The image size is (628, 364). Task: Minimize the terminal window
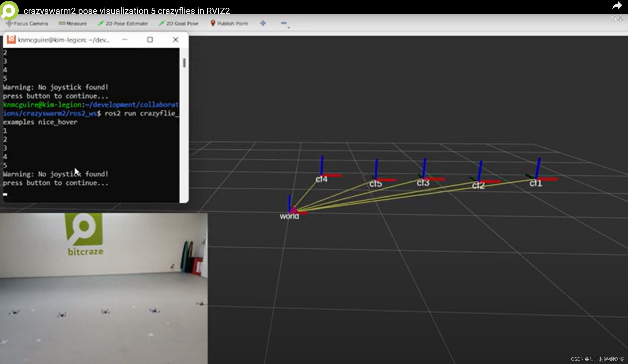coord(125,40)
